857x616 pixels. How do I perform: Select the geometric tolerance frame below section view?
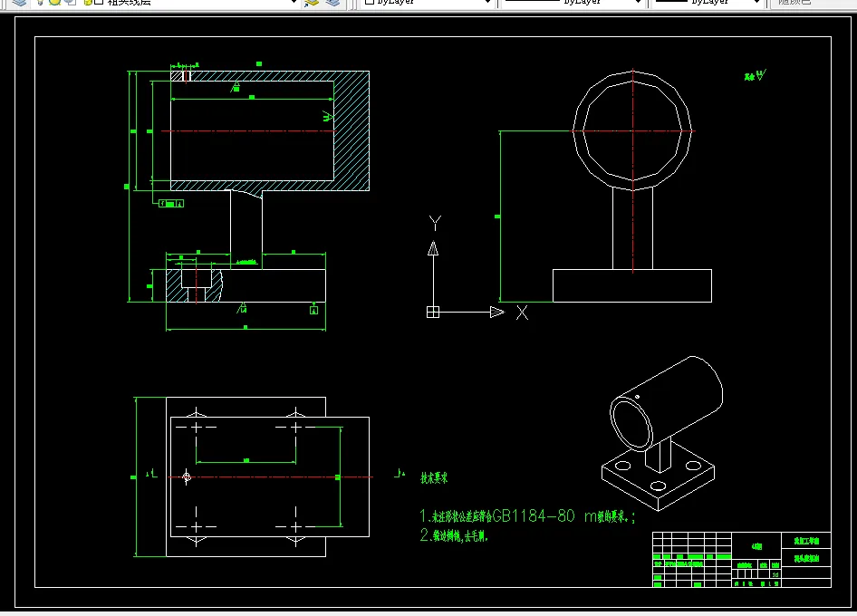tap(171, 203)
